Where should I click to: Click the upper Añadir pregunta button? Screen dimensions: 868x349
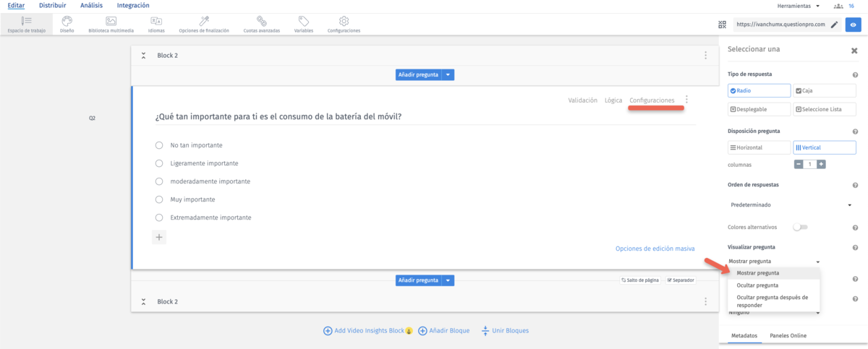(x=418, y=74)
